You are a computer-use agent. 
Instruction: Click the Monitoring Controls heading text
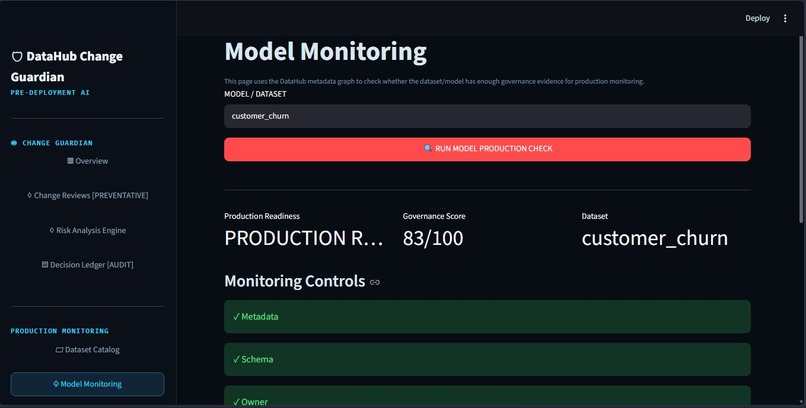(x=295, y=282)
